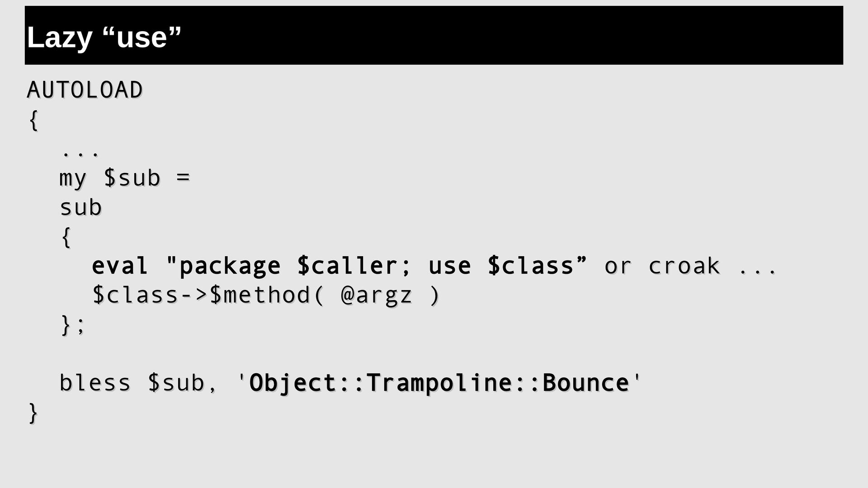Image resolution: width=868 pixels, height=488 pixels.
Task: Click the 'my $sub =' line
Action: tap(125, 178)
